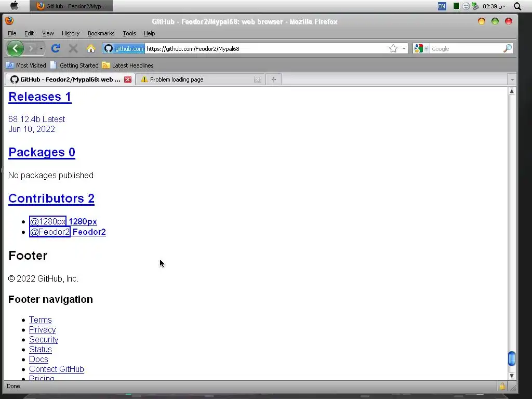
Task: Click the © 2022 GitHub, Inc. text
Action: click(x=43, y=278)
